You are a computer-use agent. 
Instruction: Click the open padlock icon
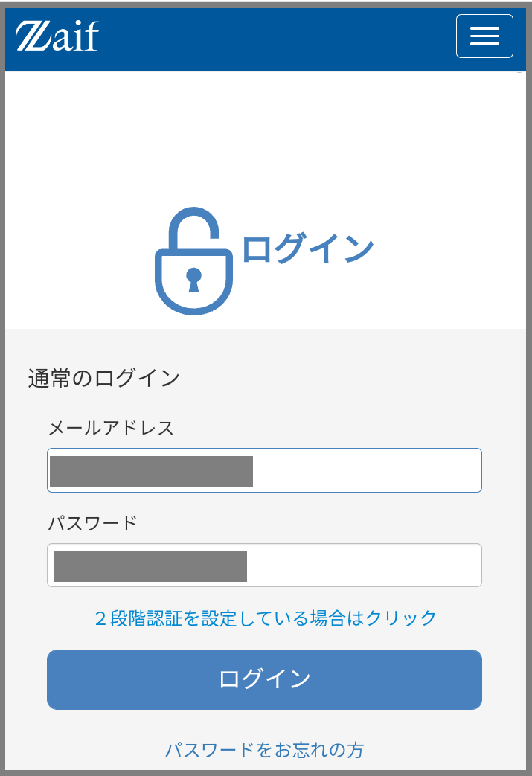194,261
